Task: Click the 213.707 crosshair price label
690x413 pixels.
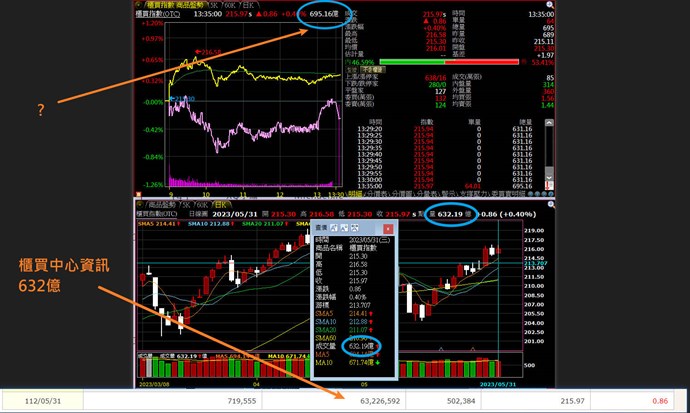Action: [x=536, y=263]
